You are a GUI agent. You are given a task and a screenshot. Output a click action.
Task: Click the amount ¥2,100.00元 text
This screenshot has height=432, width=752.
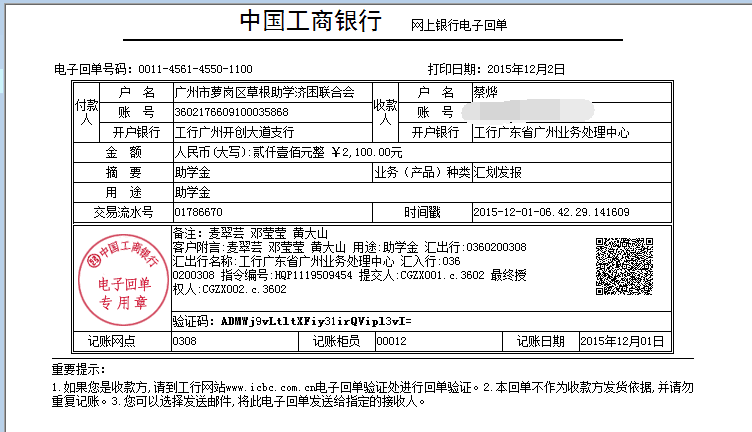(366, 152)
